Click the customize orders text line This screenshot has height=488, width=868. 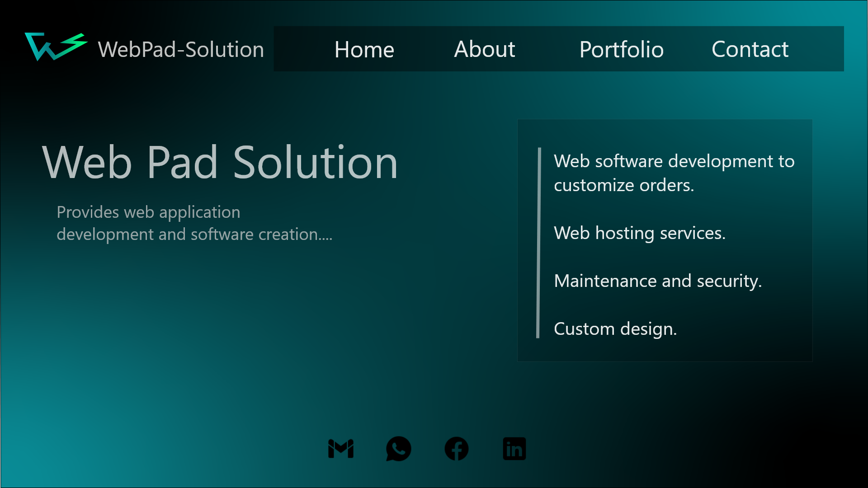pos(623,185)
